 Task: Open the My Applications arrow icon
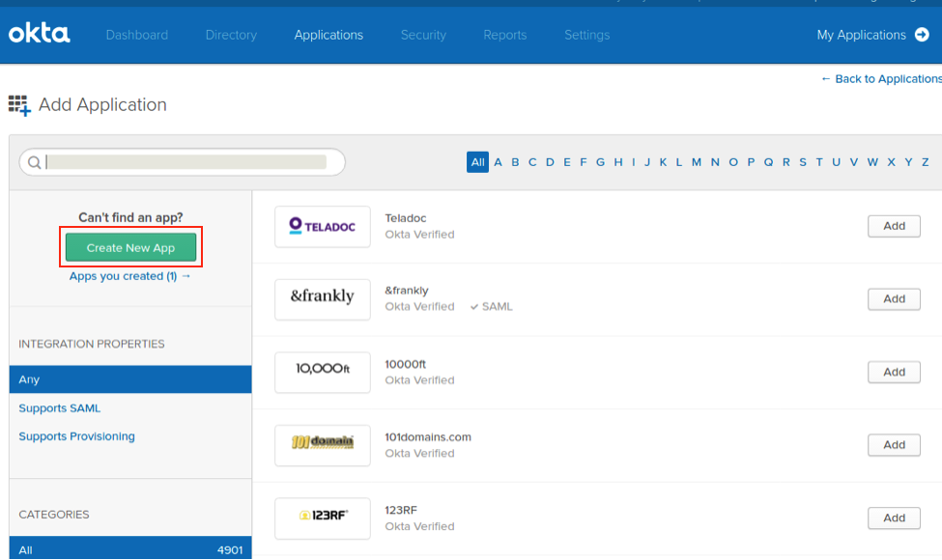pos(922,35)
